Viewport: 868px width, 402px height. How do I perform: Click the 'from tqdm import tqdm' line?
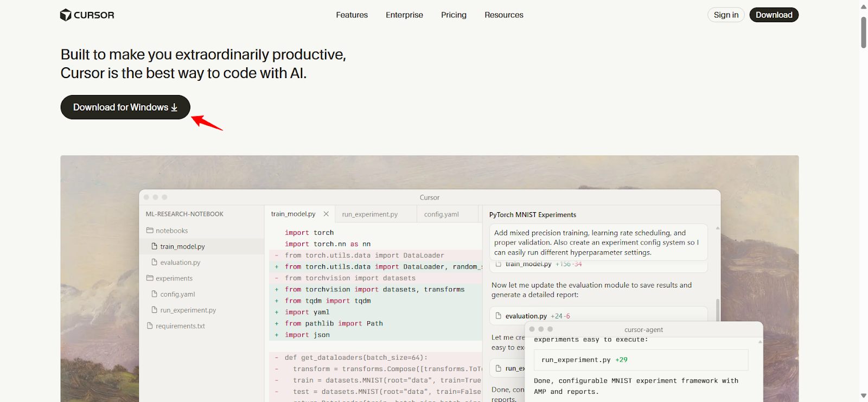328,301
